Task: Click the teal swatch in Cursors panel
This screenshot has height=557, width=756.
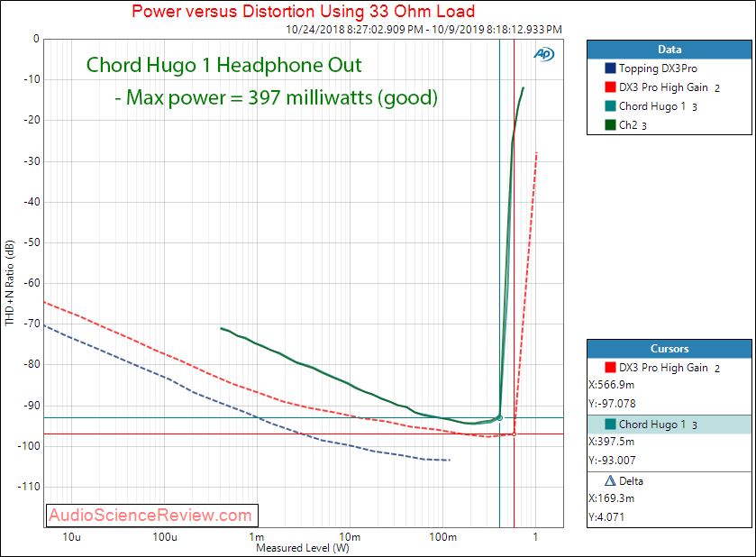Action: pyautogui.click(x=610, y=424)
